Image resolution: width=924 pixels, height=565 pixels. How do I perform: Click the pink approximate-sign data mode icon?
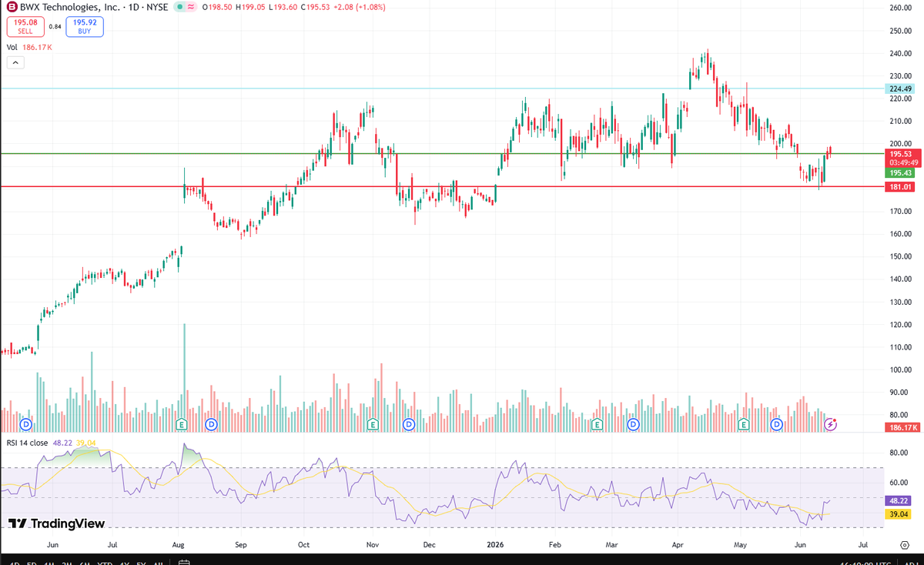tap(190, 7)
